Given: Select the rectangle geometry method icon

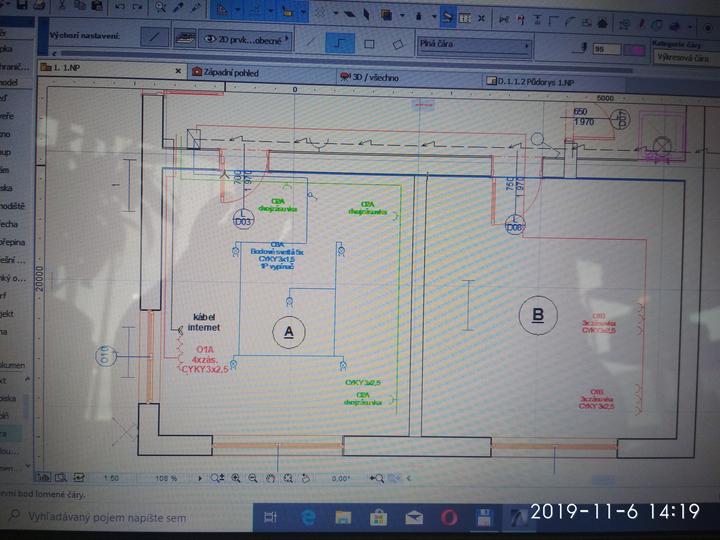Looking at the screenshot, I should 369,44.
